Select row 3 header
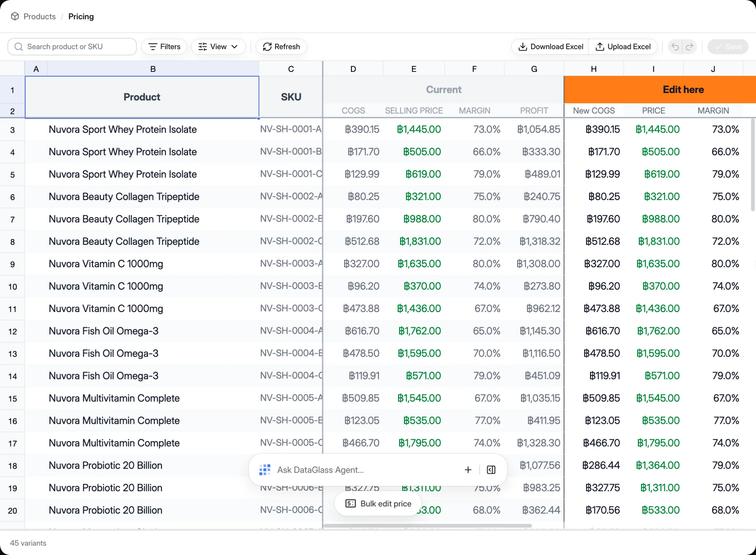The width and height of the screenshot is (756, 555). coord(12,130)
